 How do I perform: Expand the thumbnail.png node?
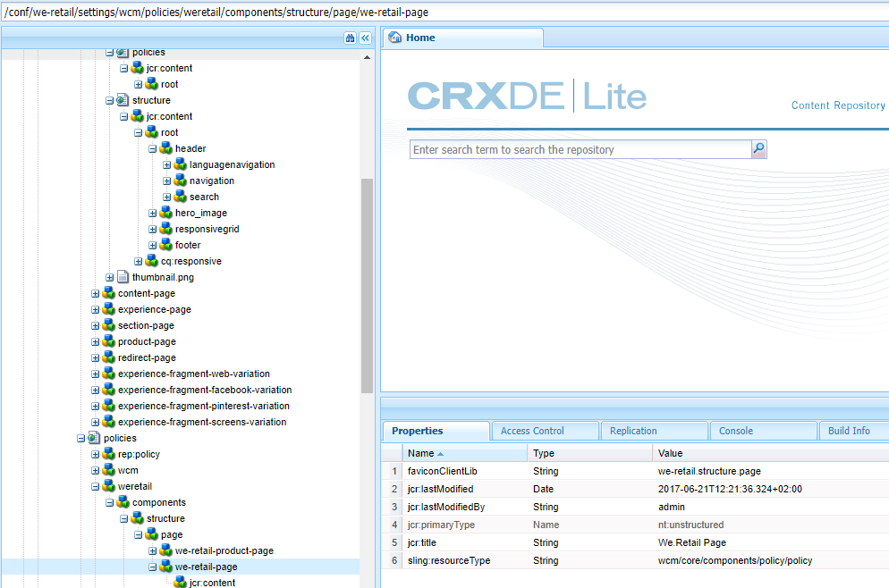pos(109,278)
